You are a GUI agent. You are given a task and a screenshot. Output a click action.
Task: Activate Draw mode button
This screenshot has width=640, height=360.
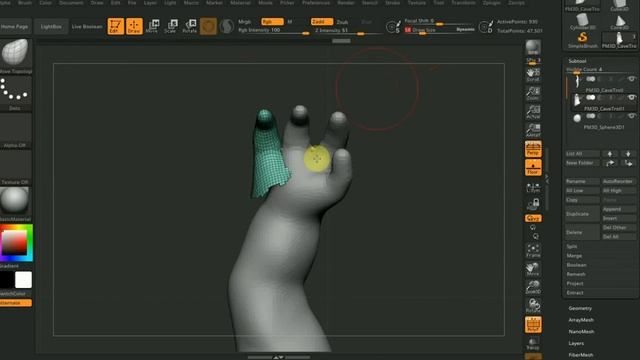tap(134, 26)
